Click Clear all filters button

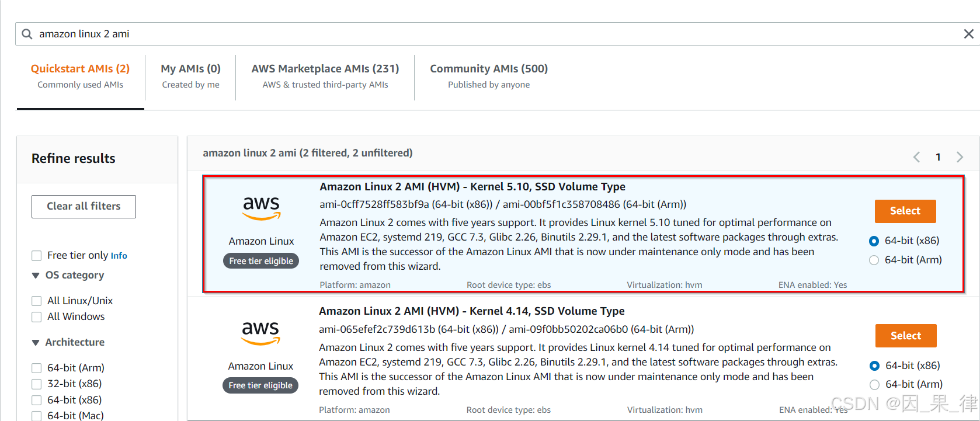(x=84, y=206)
